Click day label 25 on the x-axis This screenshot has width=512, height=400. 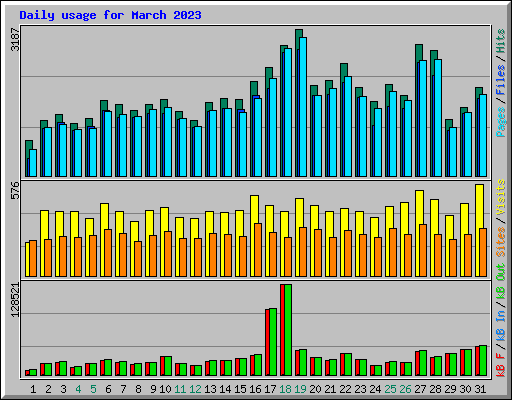[x=390, y=389]
